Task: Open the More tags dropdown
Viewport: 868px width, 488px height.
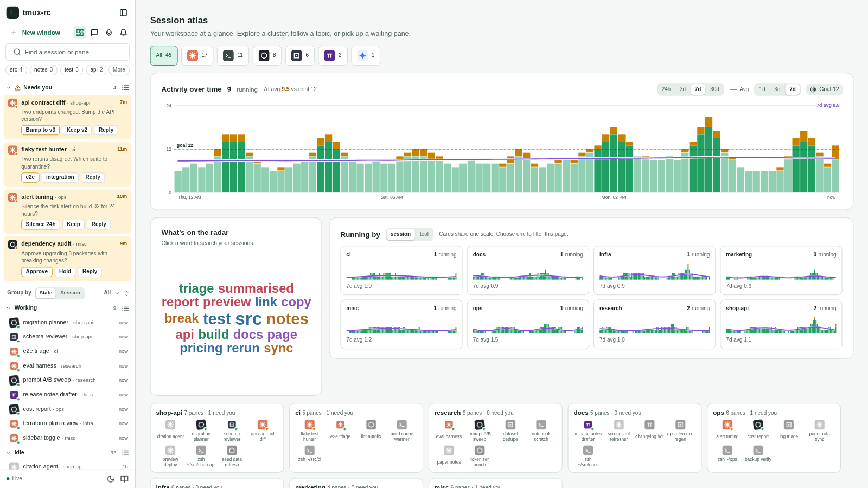Action: pyautogui.click(x=119, y=70)
